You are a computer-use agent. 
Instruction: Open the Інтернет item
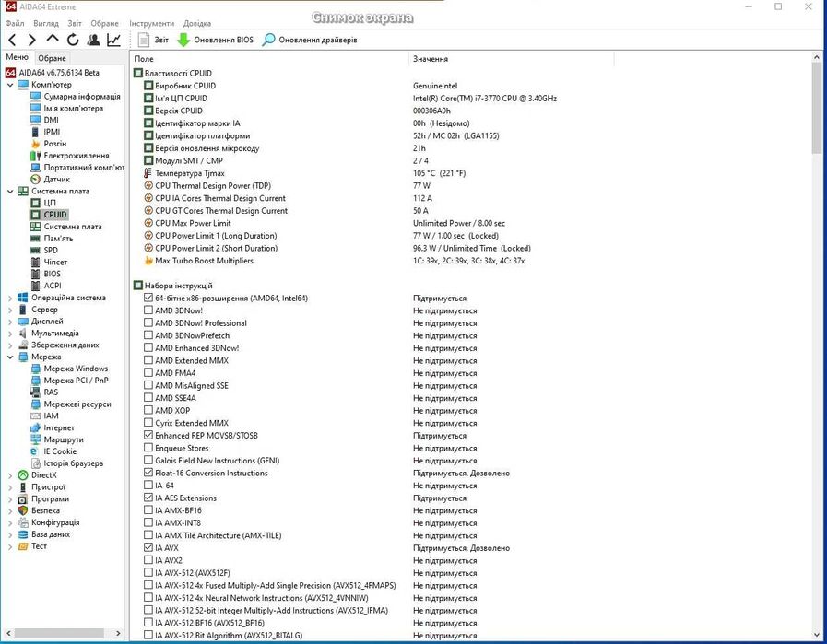(59, 427)
